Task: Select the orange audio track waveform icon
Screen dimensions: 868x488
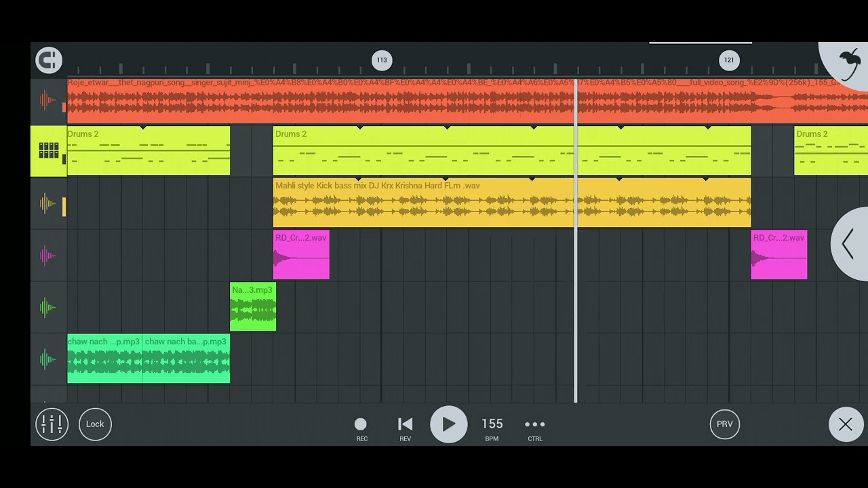Action: (47, 100)
